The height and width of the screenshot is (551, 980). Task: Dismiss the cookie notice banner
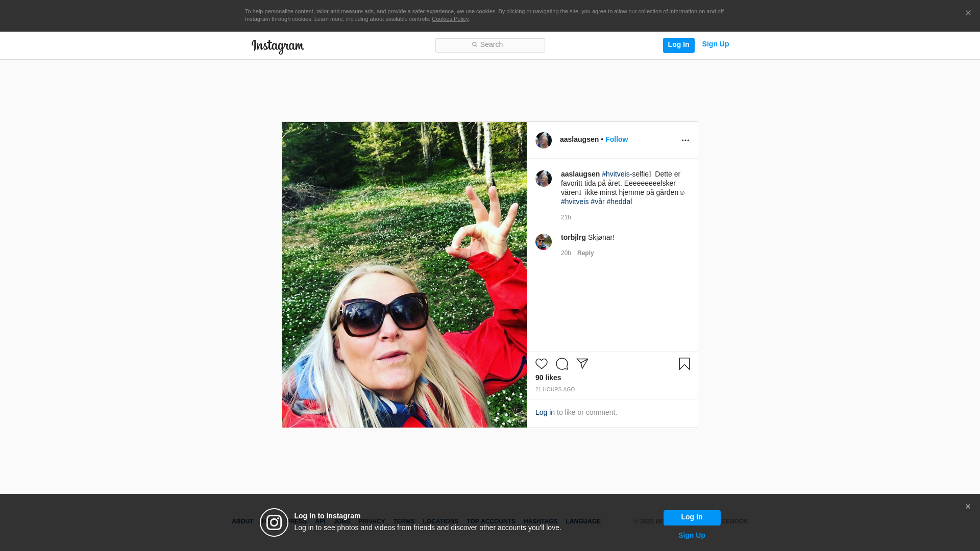point(968,13)
